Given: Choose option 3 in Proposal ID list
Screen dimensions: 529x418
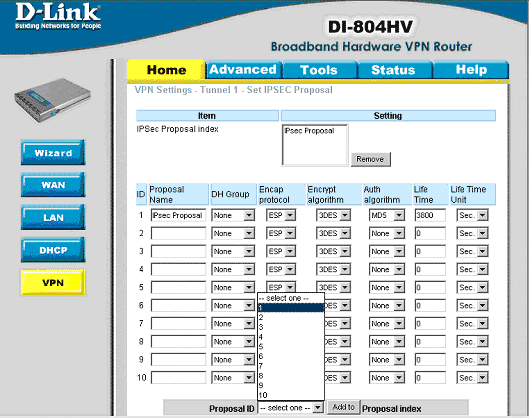Looking at the screenshot, I should 291,327.
